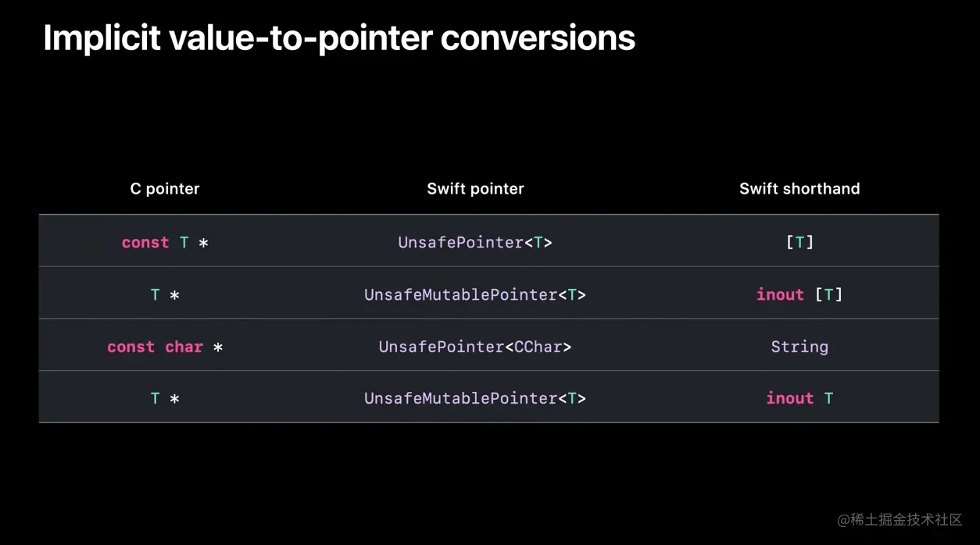Select the 'Swift pointer' column header
980x545 pixels.
[475, 189]
